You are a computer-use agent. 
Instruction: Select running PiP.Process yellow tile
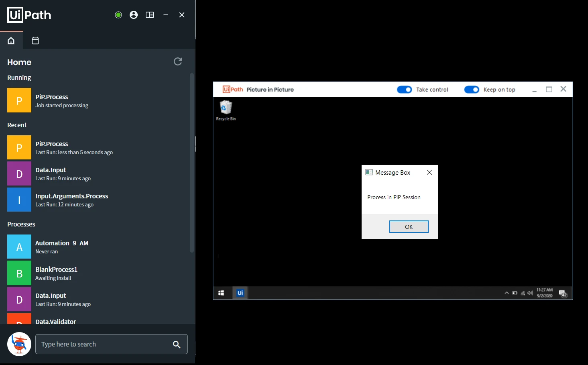(x=19, y=100)
